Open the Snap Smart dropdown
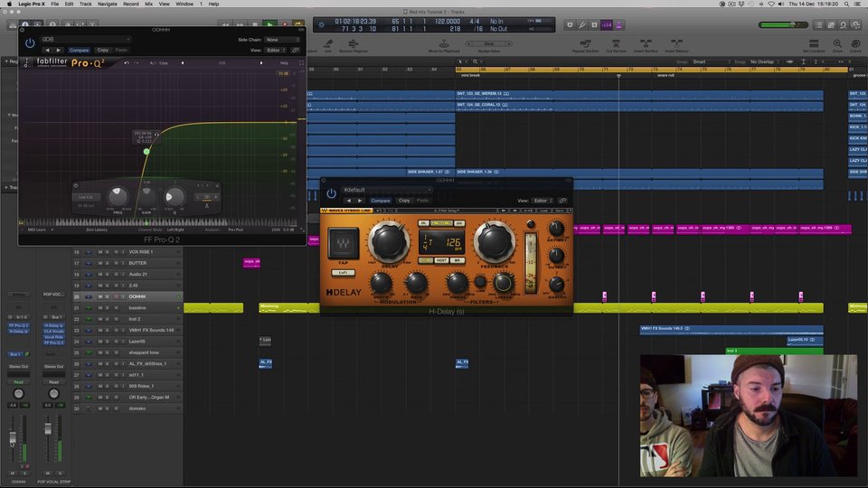Viewport: 868px width, 488px height. coord(711,62)
